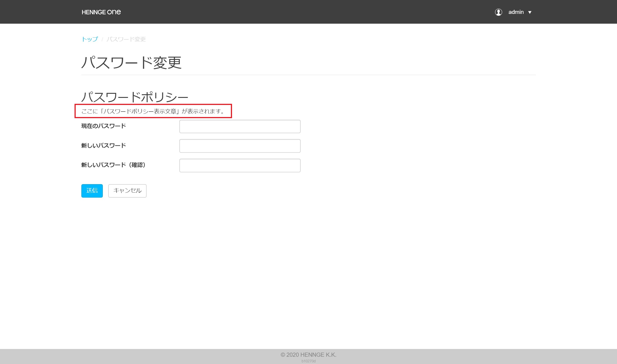617x364 pixels.
Task: Click the password policy description text
Action: (153, 111)
